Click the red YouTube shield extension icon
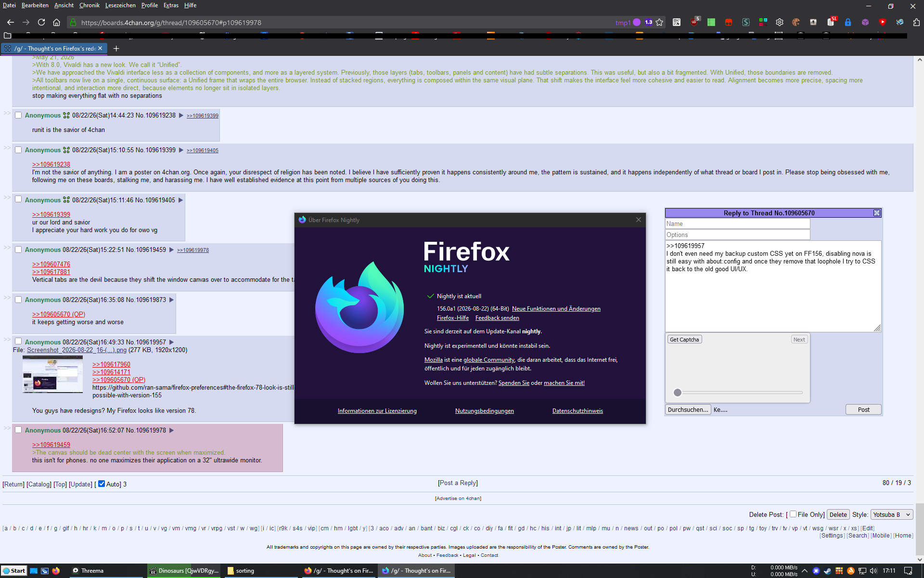924x578 pixels. [883, 22]
